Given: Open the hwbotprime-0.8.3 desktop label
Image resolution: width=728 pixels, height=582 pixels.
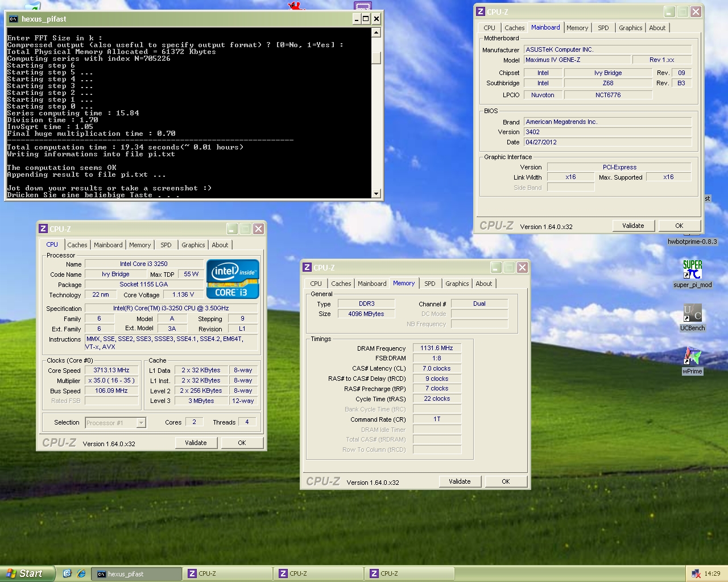Looking at the screenshot, I should point(692,242).
